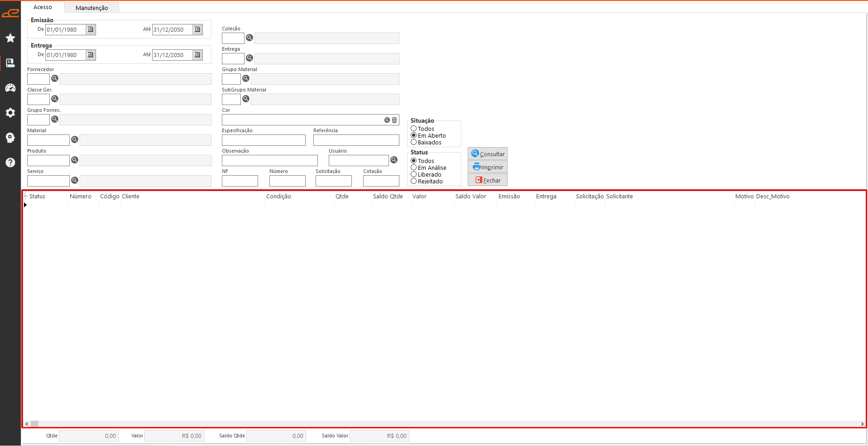
Task: Click the grid horizontal scrollbar right arrow
Action: (862, 424)
